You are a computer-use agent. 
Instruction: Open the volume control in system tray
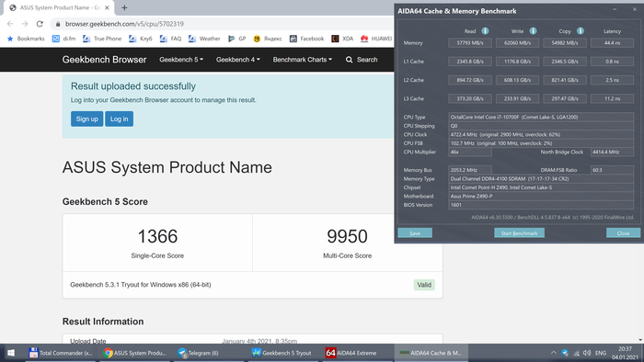pyautogui.click(x=587, y=353)
